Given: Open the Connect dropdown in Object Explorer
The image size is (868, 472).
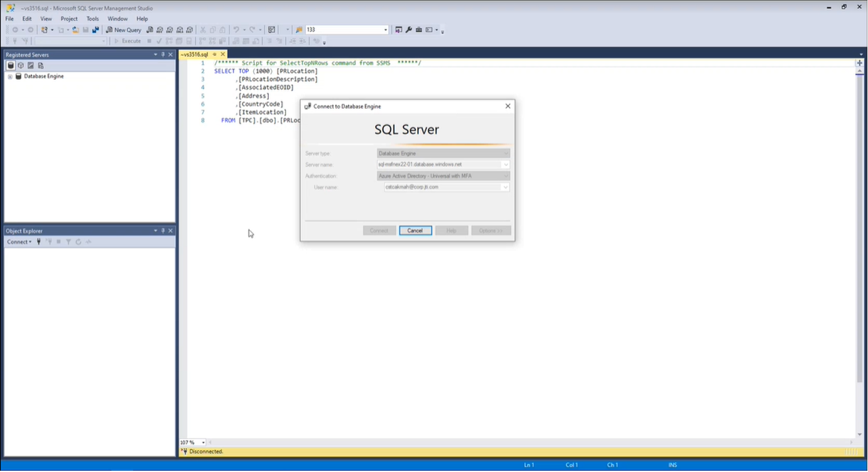Looking at the screenshot, I should [19, 242].
